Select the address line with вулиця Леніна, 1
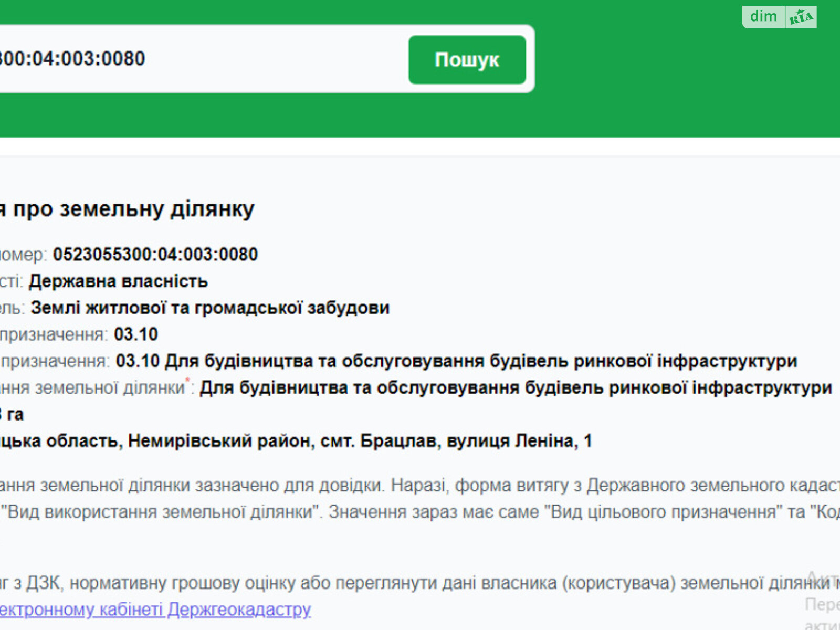 [296, 441]
